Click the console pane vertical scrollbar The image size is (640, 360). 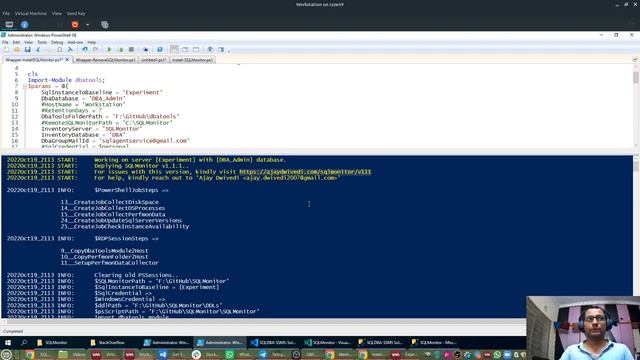pos(636,237)
